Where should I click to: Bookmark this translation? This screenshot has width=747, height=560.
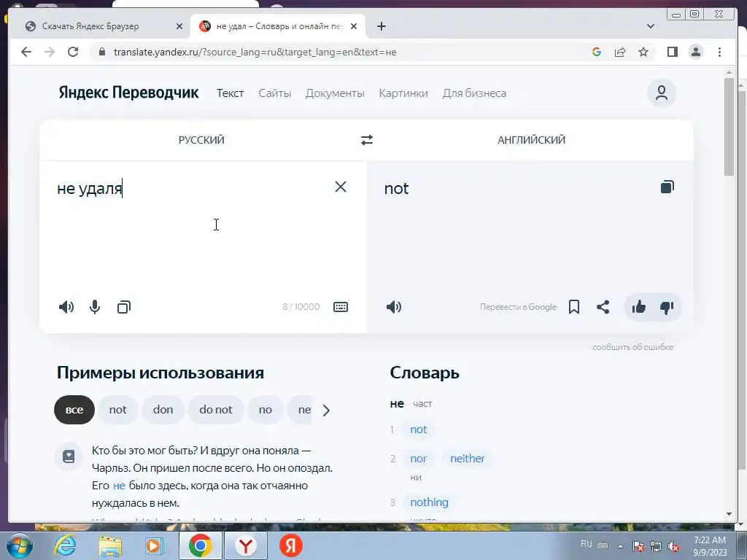coord(574,307)
